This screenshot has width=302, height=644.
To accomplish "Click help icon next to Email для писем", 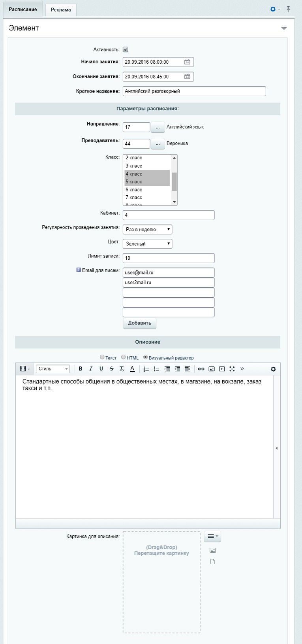I will click(79, 270).
